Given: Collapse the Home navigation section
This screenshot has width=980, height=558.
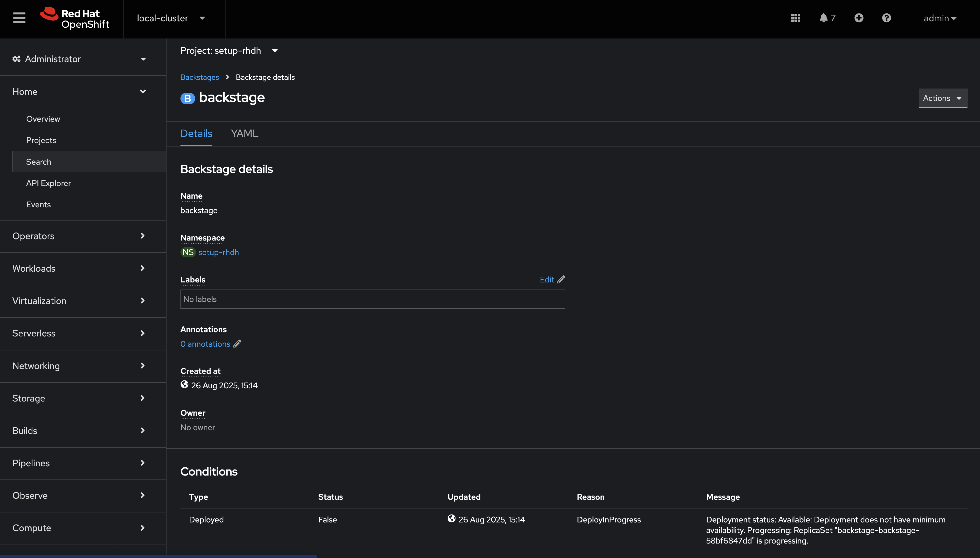Looking at the screenshot, I should (x=83, y=92).
